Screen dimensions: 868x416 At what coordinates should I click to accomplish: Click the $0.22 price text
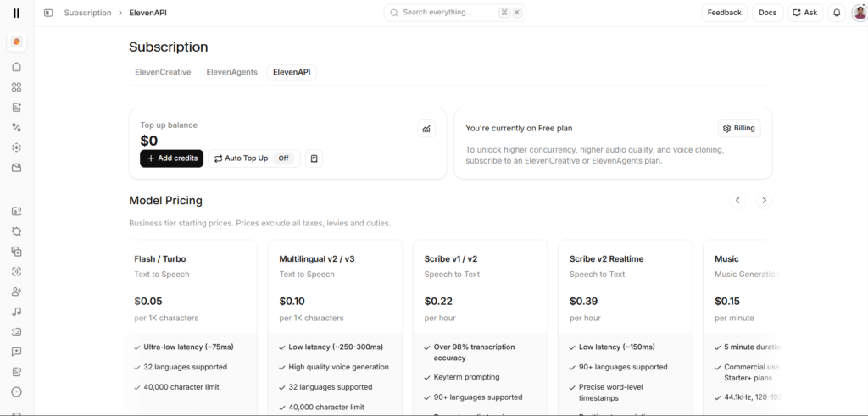pos(438,302)
